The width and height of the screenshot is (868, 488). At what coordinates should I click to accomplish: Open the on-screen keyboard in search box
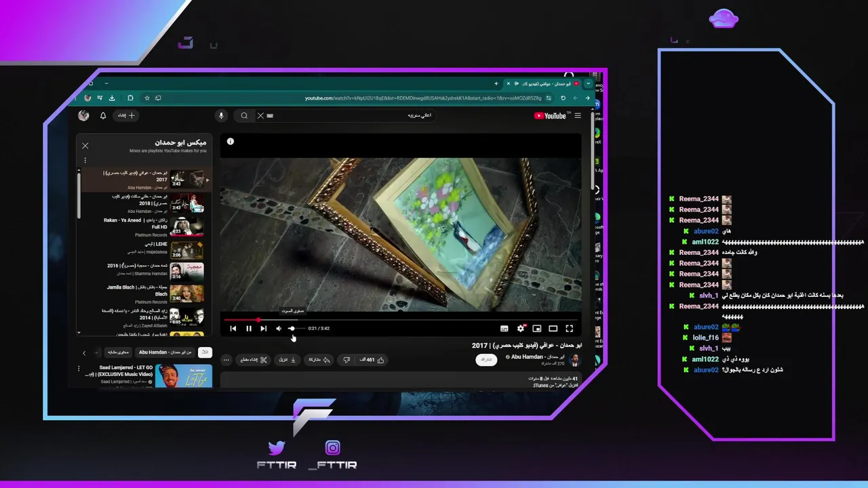(x=270, y=116)
